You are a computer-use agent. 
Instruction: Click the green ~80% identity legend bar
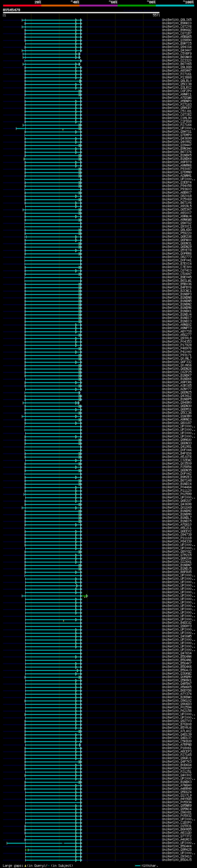click(x=137, y=6)
